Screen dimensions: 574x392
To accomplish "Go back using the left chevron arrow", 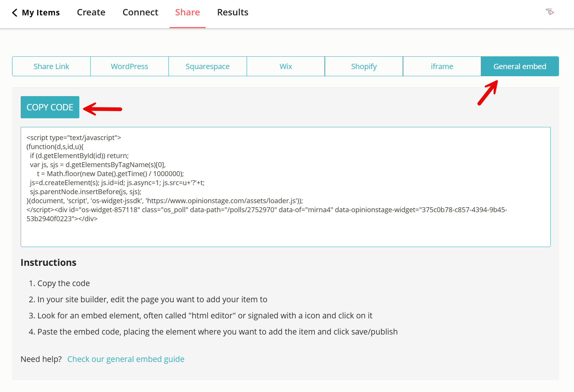I will point(14,12).
